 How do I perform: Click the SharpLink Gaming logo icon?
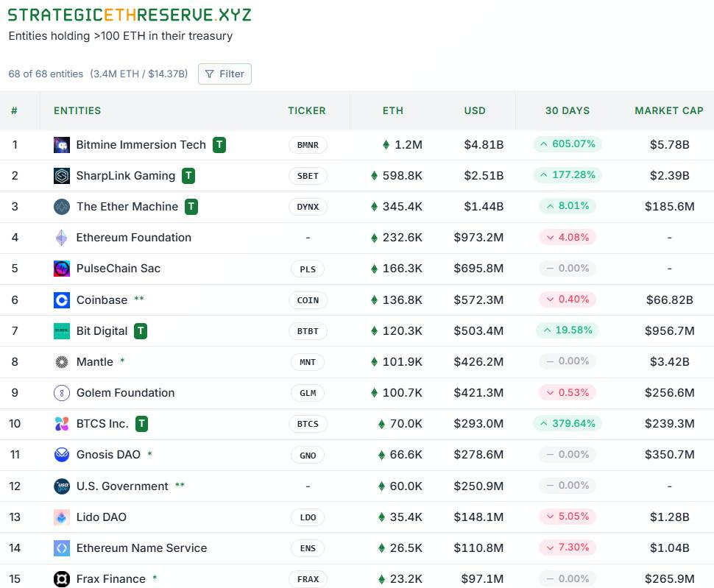click(62, 176)
